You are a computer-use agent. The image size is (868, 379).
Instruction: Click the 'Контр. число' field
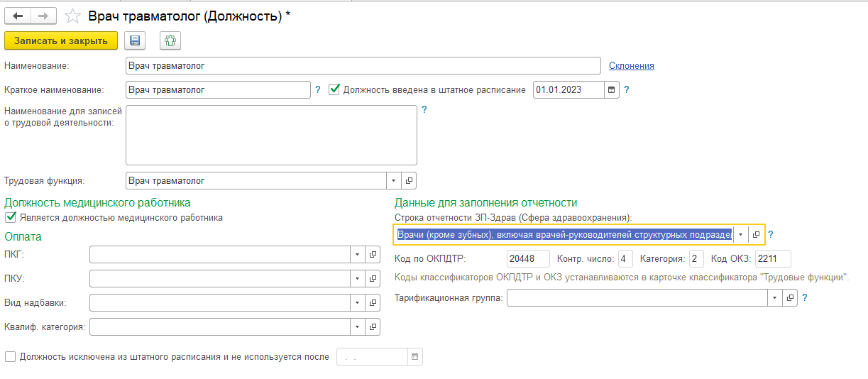(x=625, y=258)
